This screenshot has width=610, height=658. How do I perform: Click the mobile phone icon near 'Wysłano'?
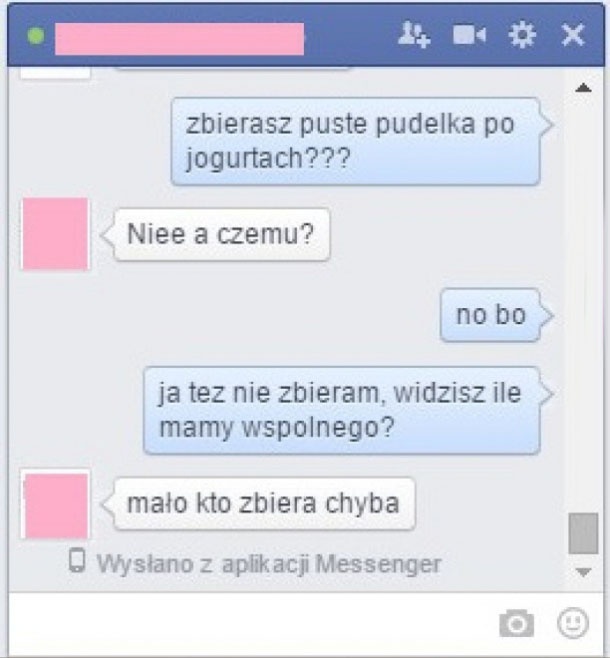pos(77,561)
